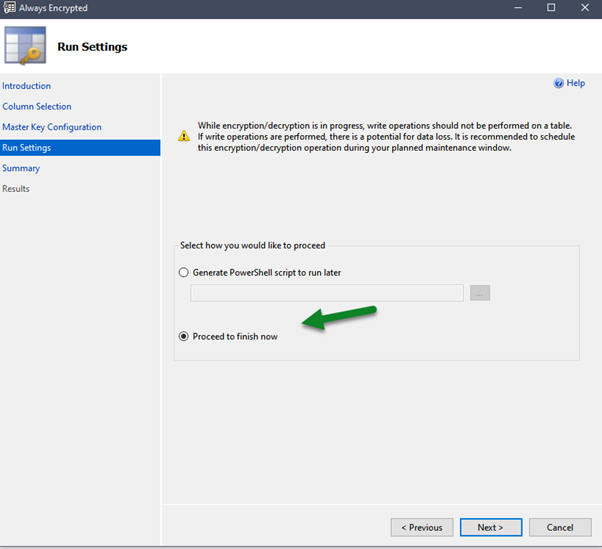Click the yellow warning triangle icon
Screen dimensions: 602x549
pyautogui.click(x=183, y=136)
